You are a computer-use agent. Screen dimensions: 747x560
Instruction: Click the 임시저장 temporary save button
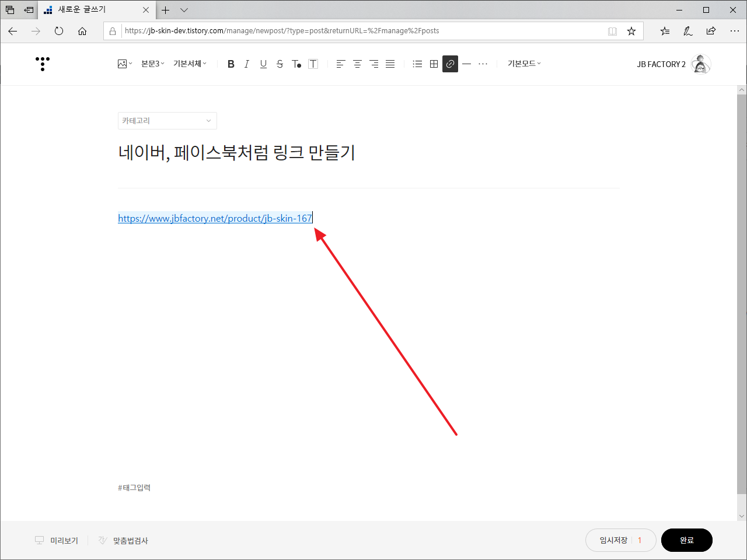613,540
